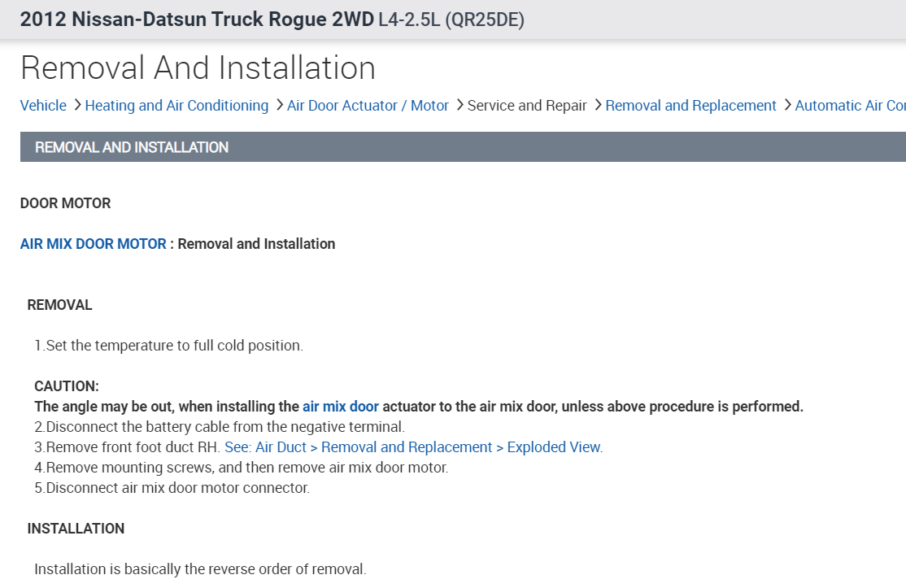The image size is (906, 588).
Task: Go to Heating and Air Conditioning breadcrumb
Action: [x=176, y=106]
